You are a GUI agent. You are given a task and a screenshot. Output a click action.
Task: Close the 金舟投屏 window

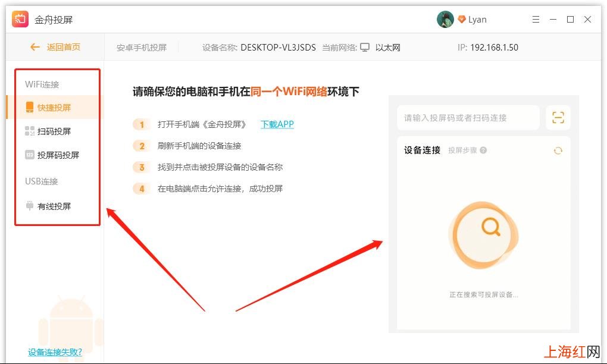point(587,20)
